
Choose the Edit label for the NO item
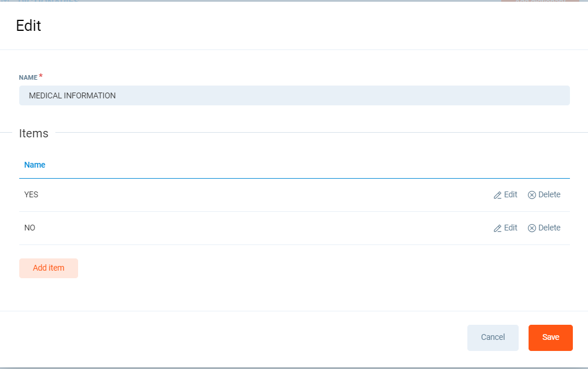tap(510, 228)
